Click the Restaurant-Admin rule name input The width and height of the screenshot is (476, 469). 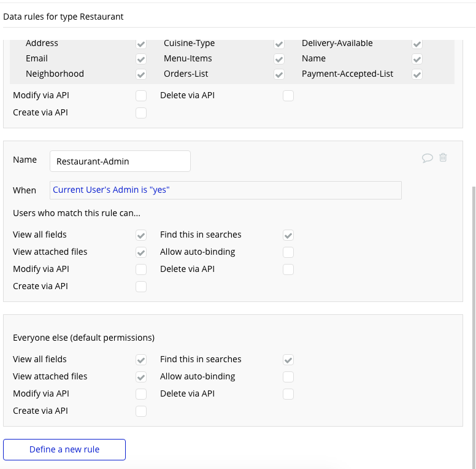point(120,161)
